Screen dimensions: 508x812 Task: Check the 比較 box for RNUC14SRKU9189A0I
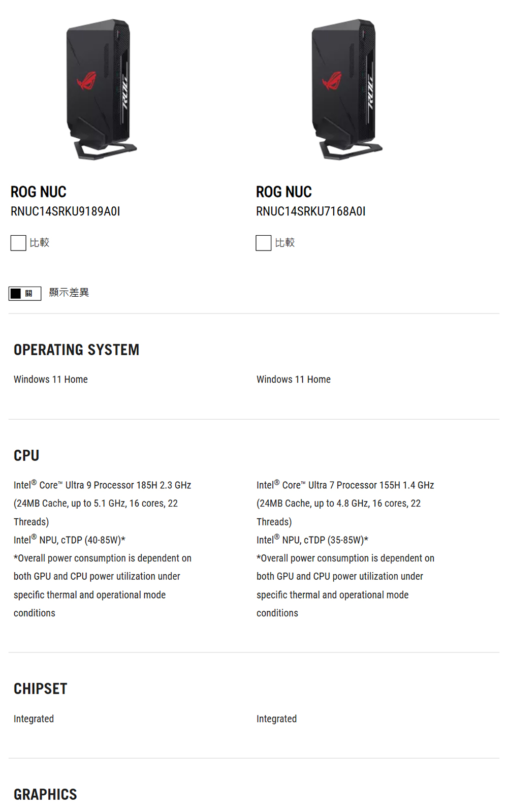18,243
